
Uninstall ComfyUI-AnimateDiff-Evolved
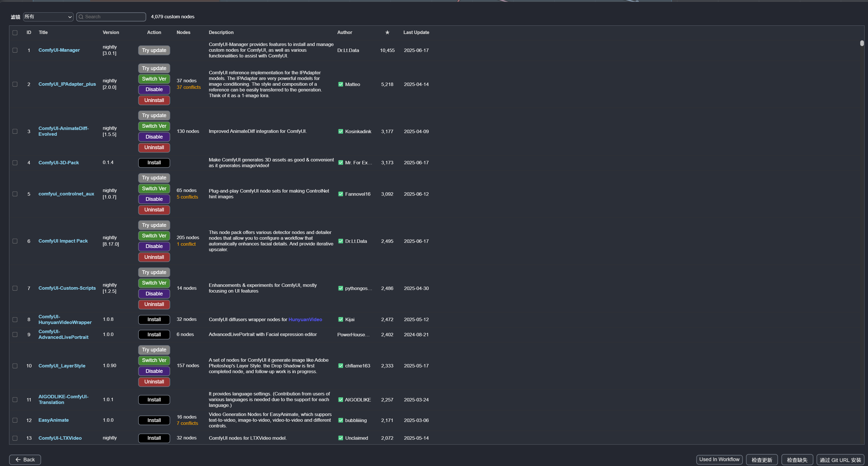(x=154, y=148)
